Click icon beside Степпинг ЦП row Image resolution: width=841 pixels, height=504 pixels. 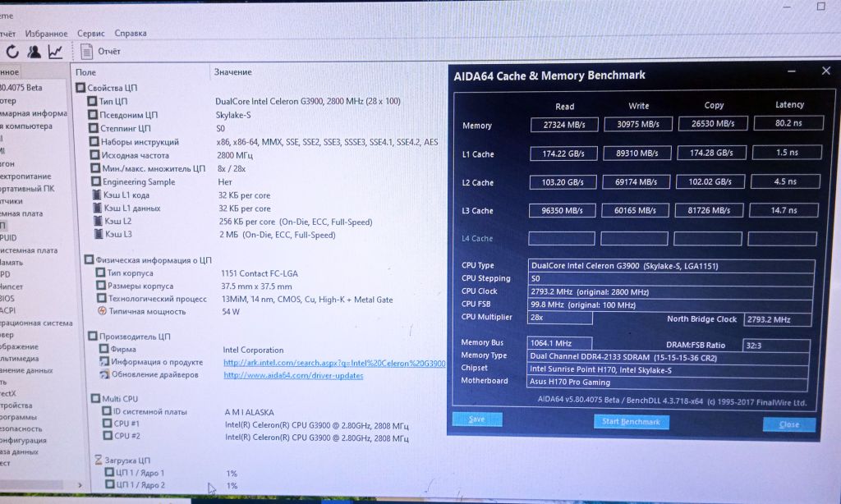(94, 127)
